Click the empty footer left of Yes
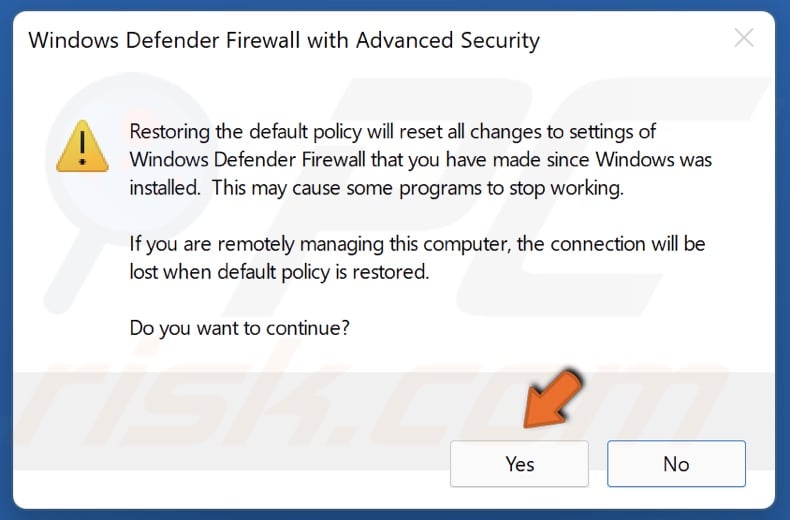Image resolution: width=790 pixels, height=520 pixels. pyautogui.click(x=230, y=464)
